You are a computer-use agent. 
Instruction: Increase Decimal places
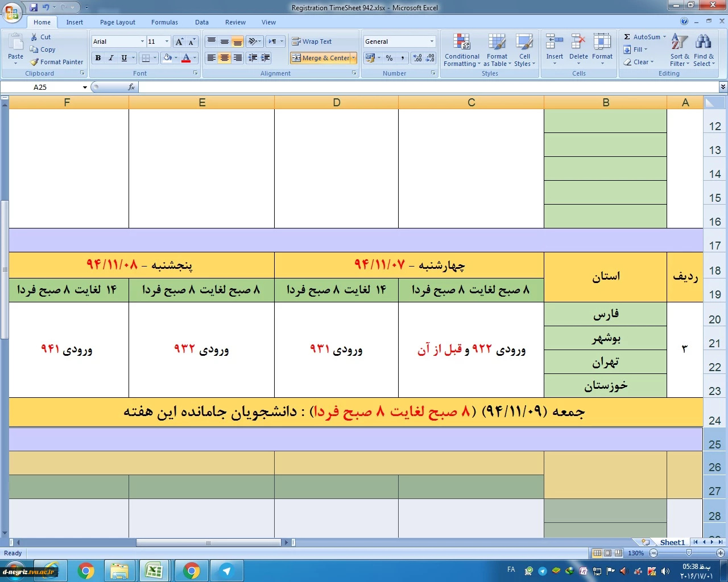[417, 58]
